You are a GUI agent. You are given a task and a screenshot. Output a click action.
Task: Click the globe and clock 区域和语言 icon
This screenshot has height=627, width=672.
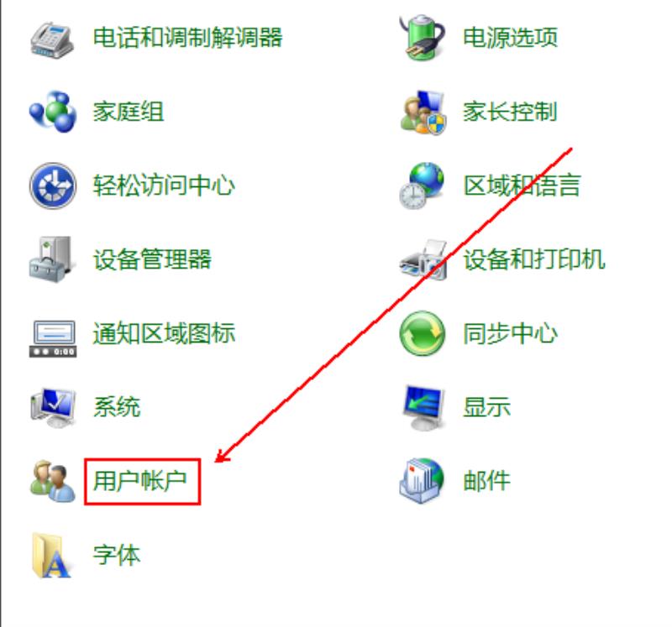point(423,185)
